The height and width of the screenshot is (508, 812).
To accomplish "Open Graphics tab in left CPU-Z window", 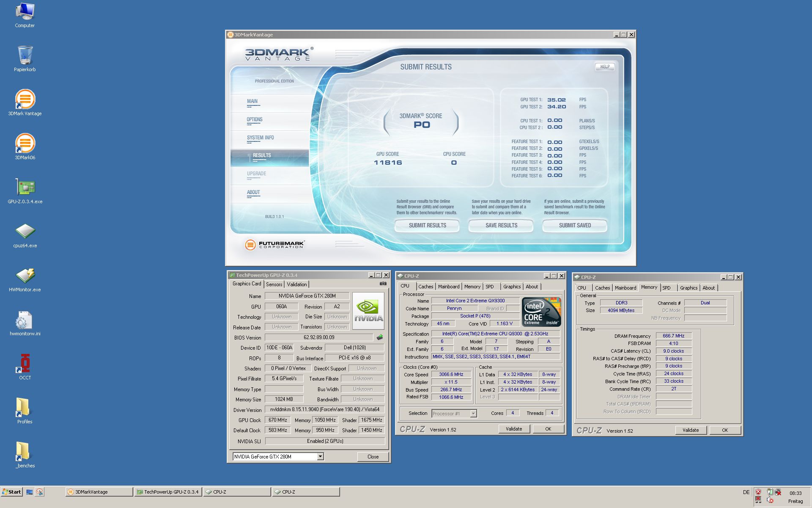I will click(512, 287).
